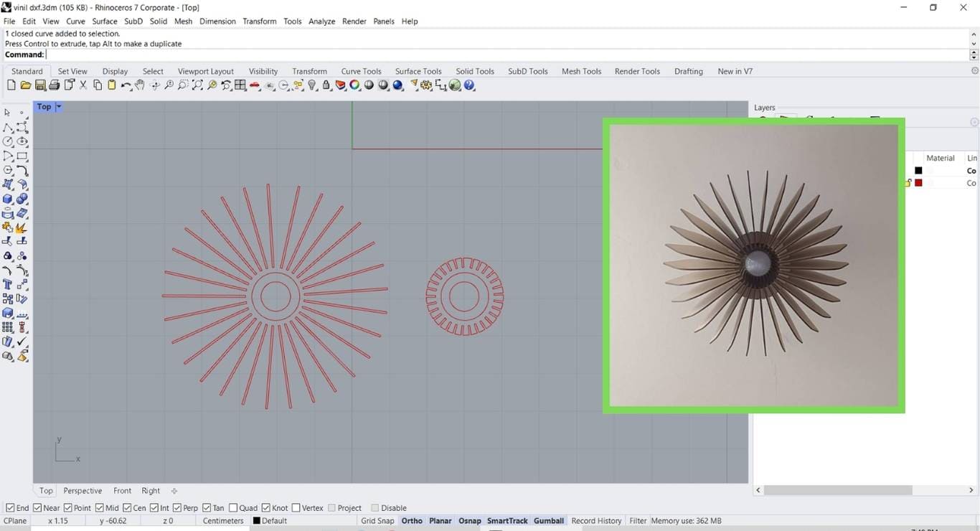Viewport: 980px width, 531px height.
Task: Toggle the Int osnap checkbox
Action: point(154,508)
